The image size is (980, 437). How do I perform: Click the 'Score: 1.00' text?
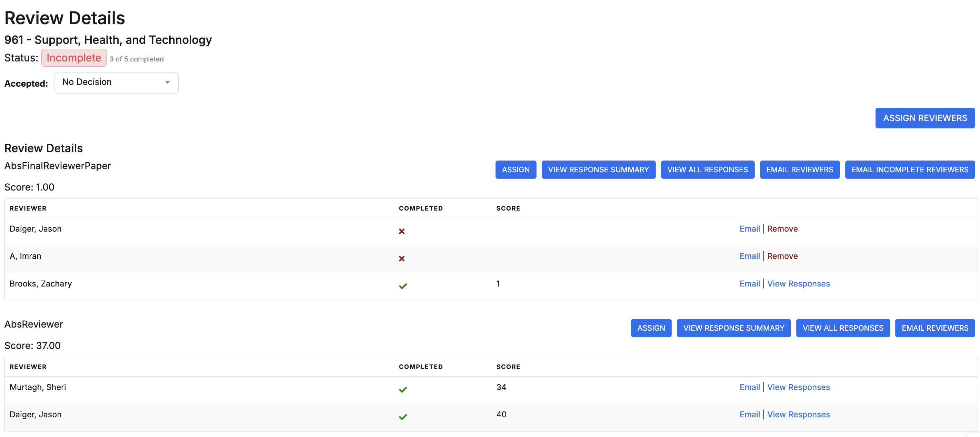(29, 187)
